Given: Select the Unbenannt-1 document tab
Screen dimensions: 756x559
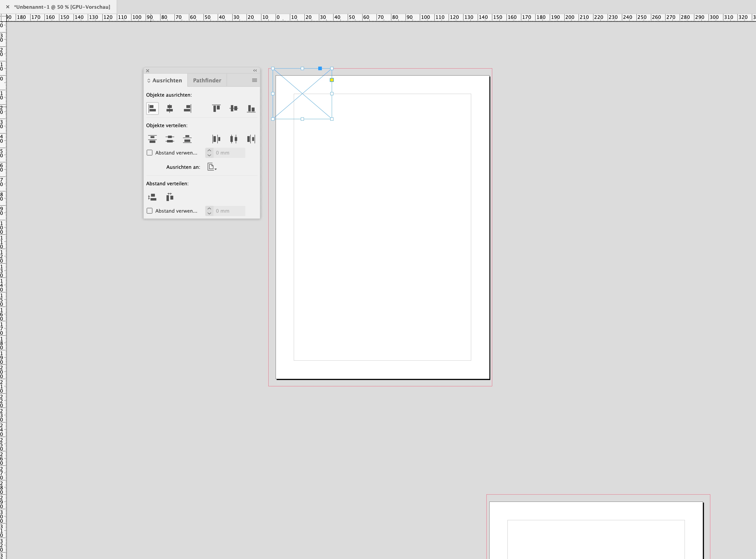Looking at the screenshot, I should tap(62, 7).
